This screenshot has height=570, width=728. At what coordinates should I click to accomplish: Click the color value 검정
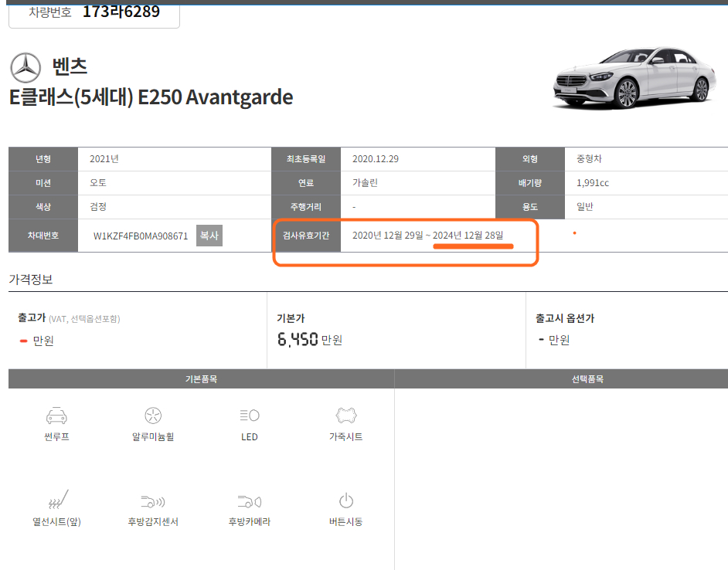[x=98, y=206]
